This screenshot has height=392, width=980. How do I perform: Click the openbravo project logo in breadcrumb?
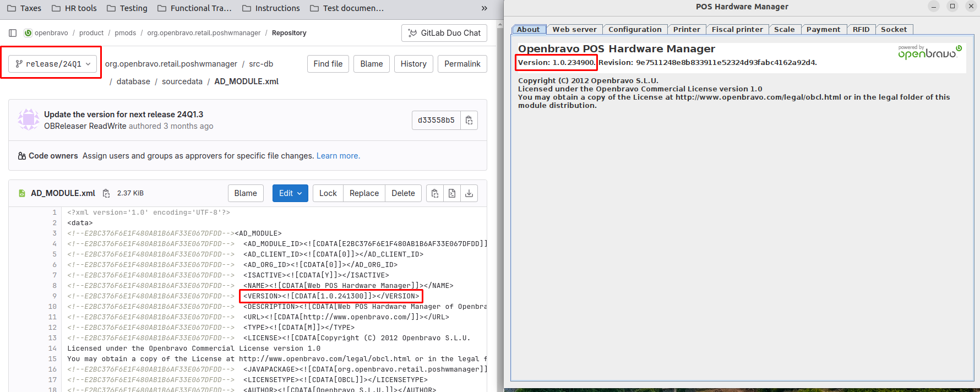[28, 33]
